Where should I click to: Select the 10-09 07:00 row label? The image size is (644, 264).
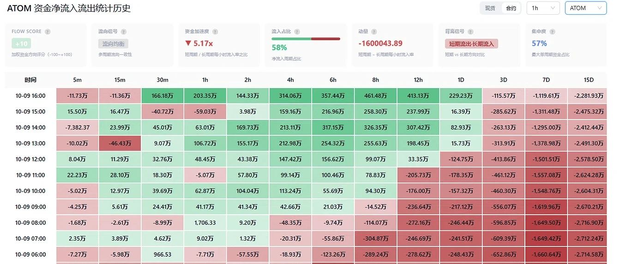pos(30,239)
